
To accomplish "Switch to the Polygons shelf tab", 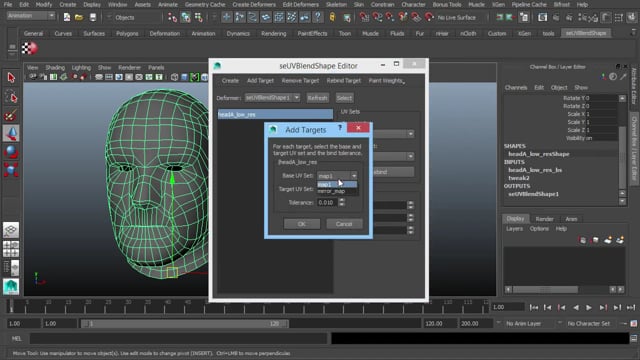I will click(x=127, y=33).
